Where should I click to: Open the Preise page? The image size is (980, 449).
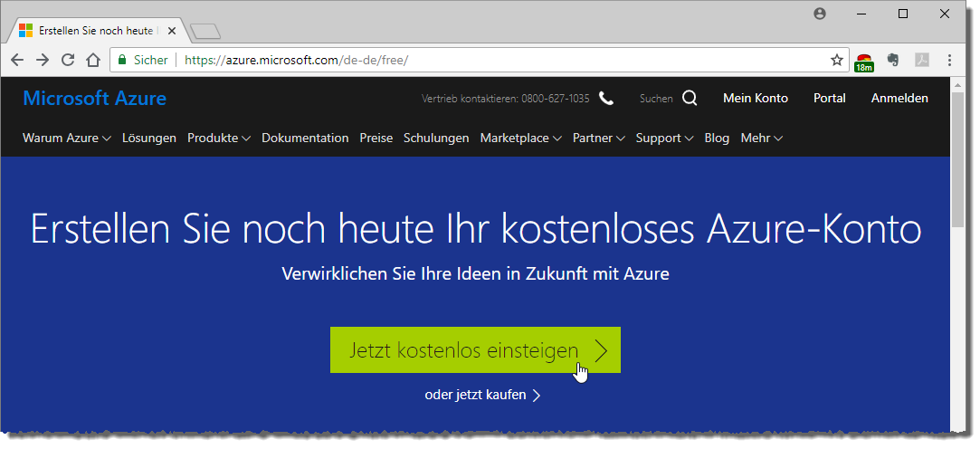point(376,139)
